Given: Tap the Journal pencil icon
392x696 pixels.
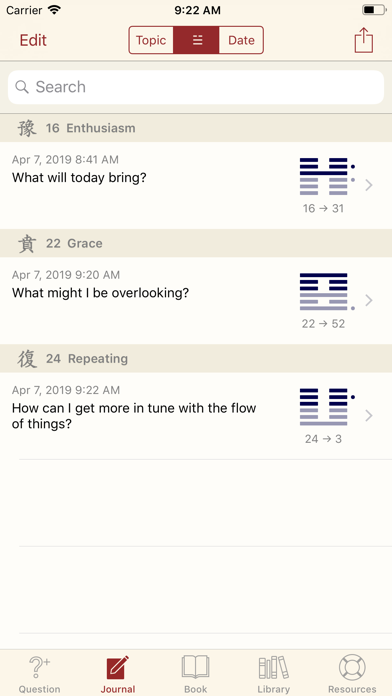Looking at the screenshot, I should point(118,667).
